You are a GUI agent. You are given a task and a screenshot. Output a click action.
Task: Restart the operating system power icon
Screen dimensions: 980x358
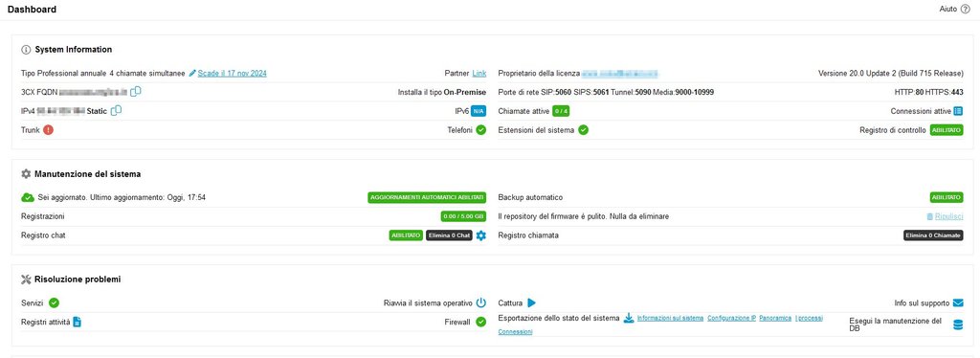(x=480, y=303)
